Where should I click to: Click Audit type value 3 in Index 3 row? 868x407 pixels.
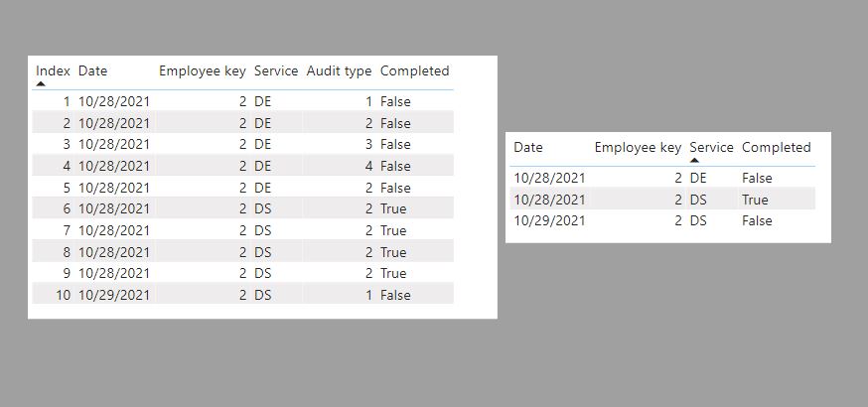coord(368,144)
